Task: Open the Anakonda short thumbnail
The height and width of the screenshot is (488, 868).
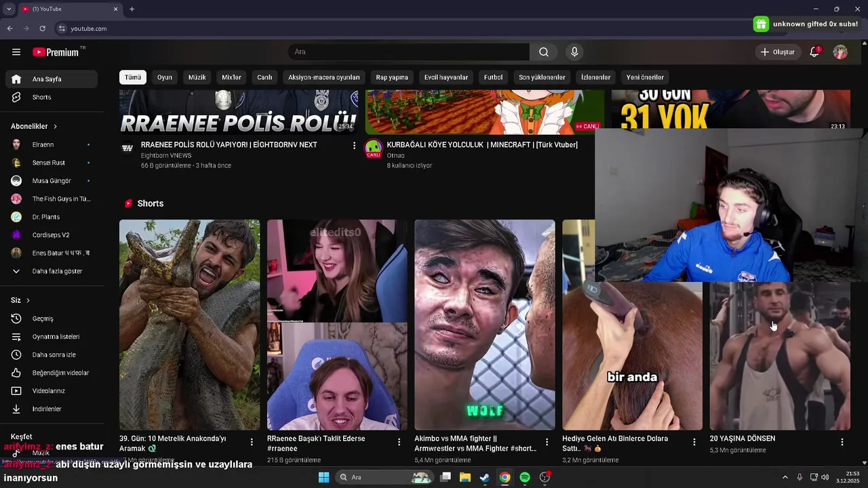Action: pos(189,325)
